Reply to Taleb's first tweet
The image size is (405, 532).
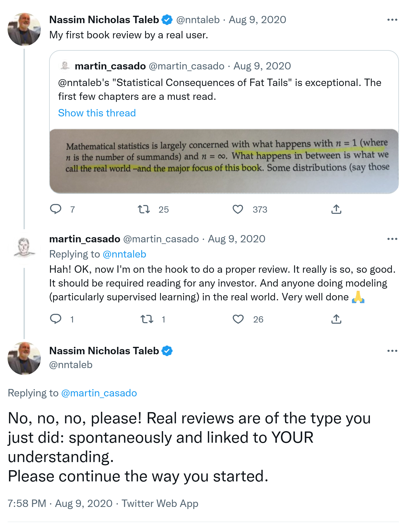[56, 209]
